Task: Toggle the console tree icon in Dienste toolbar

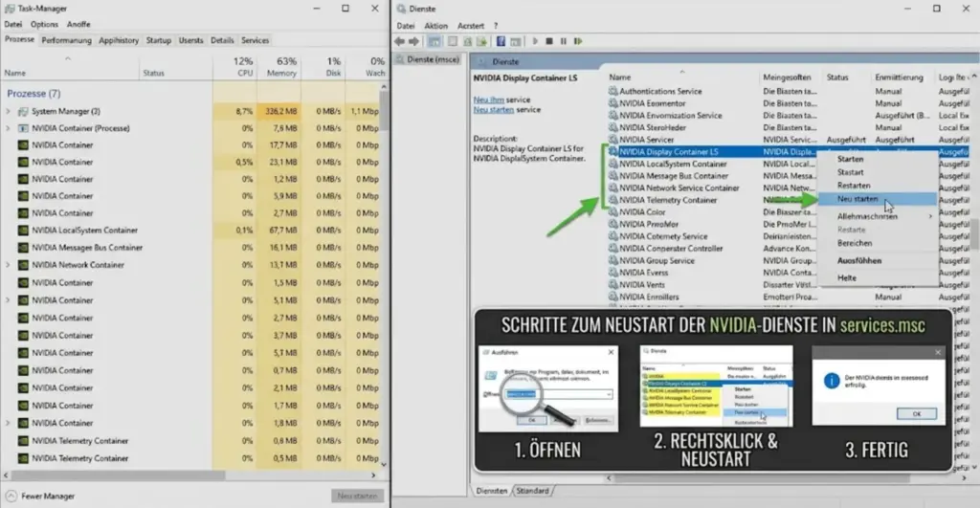Action: 434,41
